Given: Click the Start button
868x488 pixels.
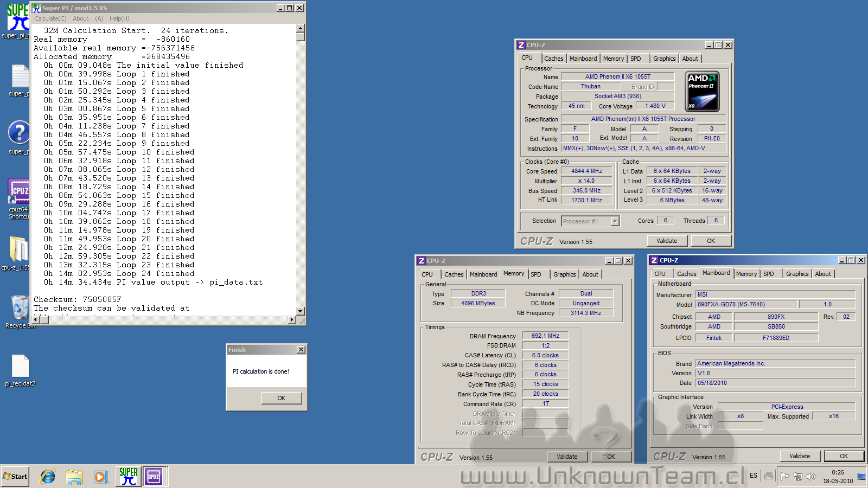Looking at the screenshot, I should (15, 477).
